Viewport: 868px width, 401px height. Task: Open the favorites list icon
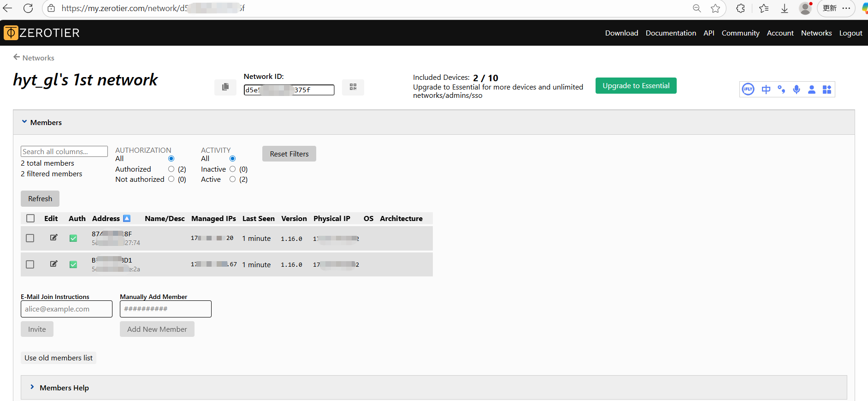764,8
